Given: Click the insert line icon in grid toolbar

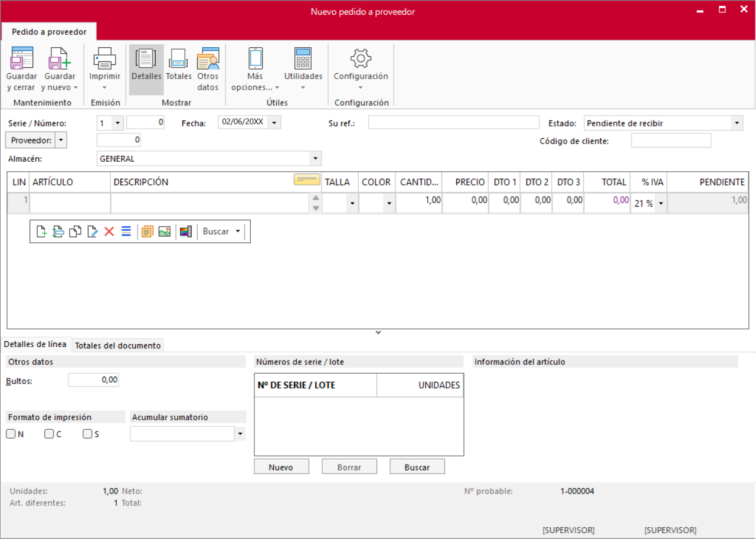Looking at the screenshot, I should tap(58, 232).
